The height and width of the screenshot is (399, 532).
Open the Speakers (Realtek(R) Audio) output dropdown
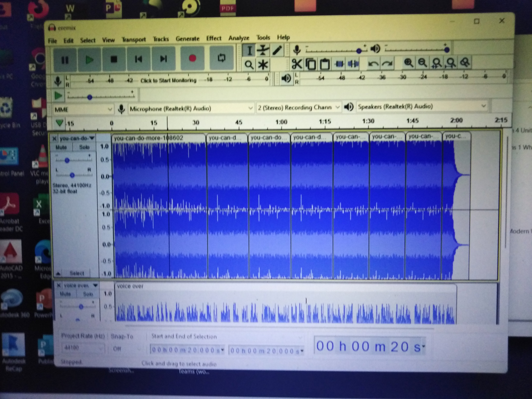(x=422, y=106)
